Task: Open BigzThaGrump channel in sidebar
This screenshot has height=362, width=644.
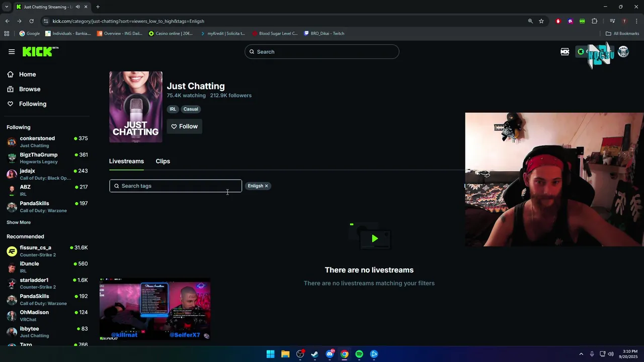Action: pyautogui.click(x=47, y=158)
